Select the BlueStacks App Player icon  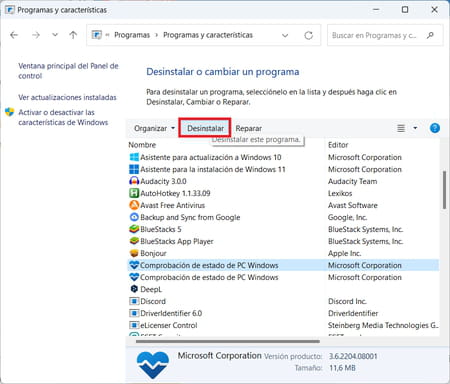(134, 241)
